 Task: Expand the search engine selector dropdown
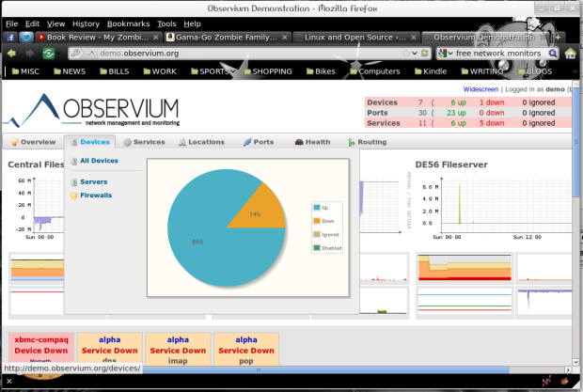click(446, 54)
